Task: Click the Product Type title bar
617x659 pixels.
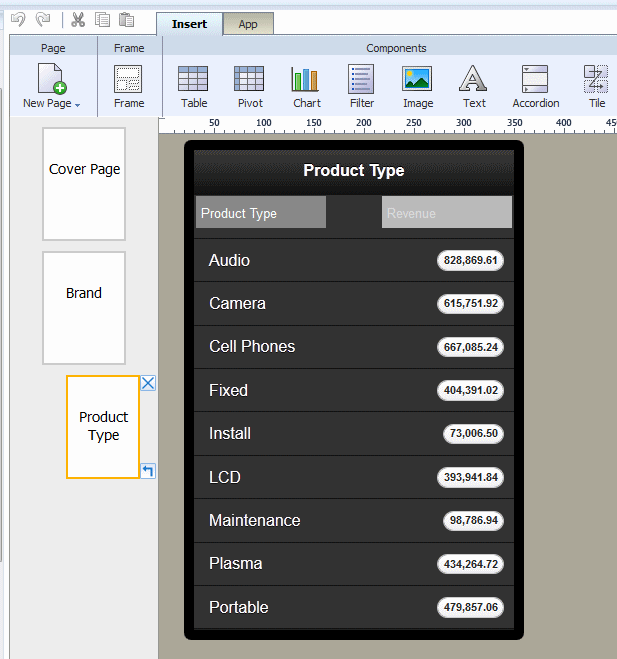Action: pyautogui.click(x=354, y=171)
